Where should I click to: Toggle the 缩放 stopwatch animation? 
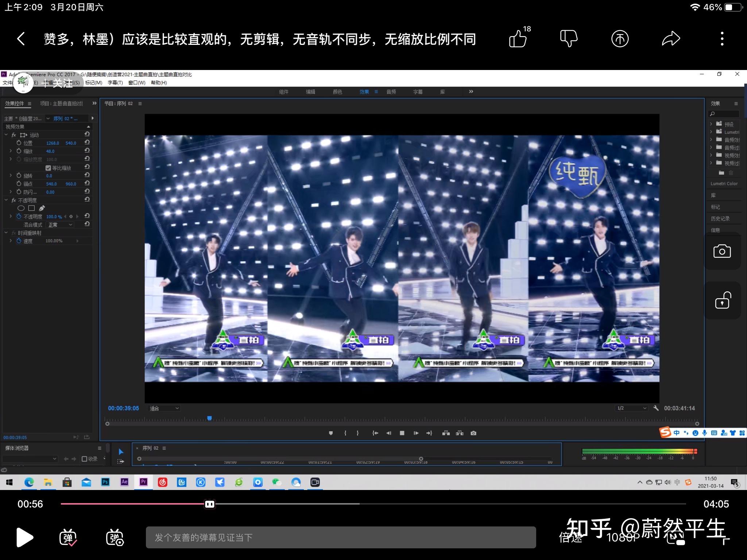click(19, 151)
